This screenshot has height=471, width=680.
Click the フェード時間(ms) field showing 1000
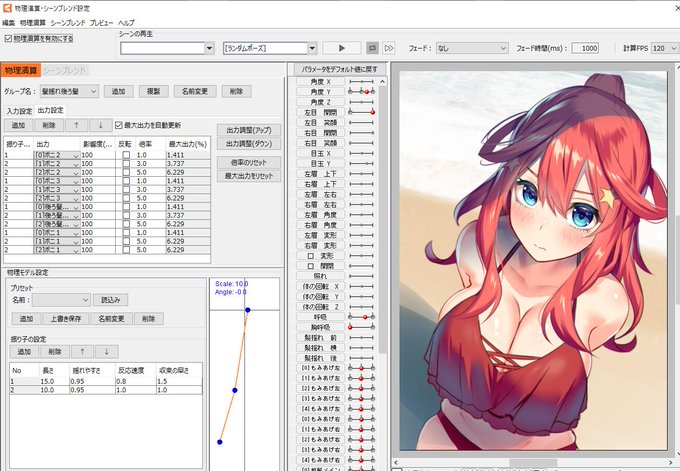point(585,48)
